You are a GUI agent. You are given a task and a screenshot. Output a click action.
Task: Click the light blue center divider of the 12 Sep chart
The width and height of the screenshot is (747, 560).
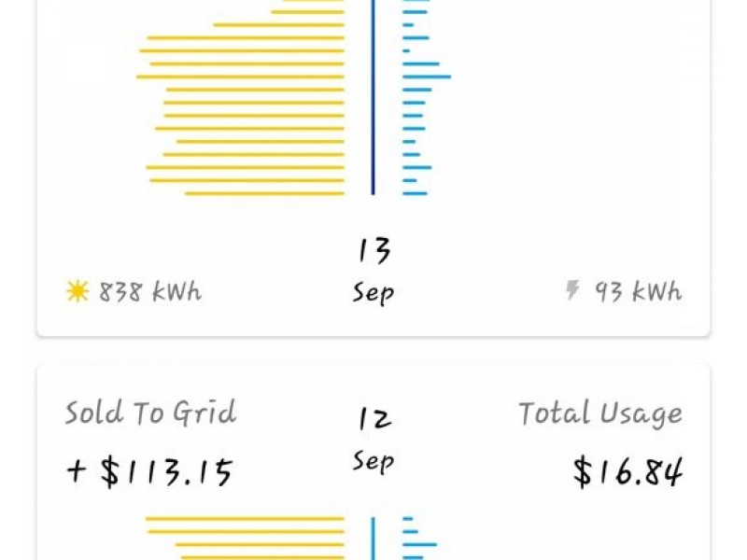(x=373, y=539)
